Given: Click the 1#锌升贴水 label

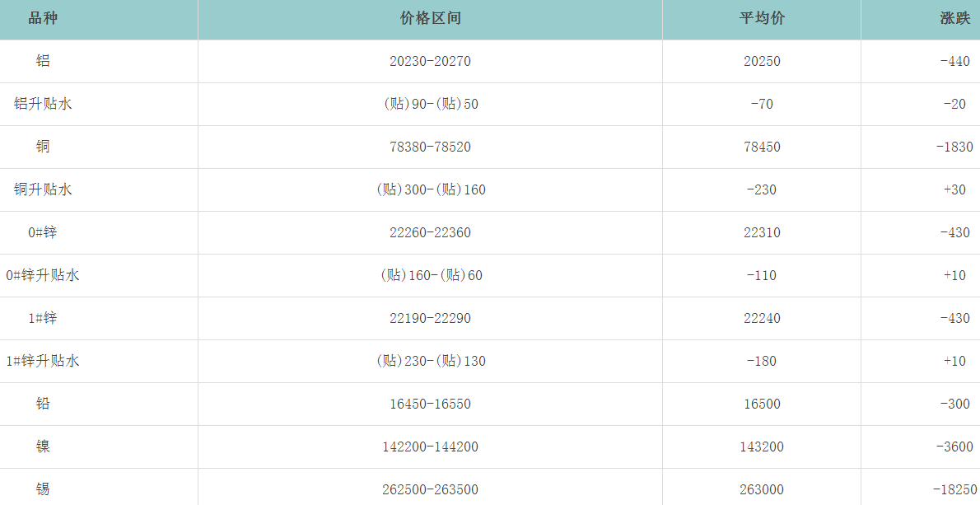Looking at the screenshot, I should 43,361.
